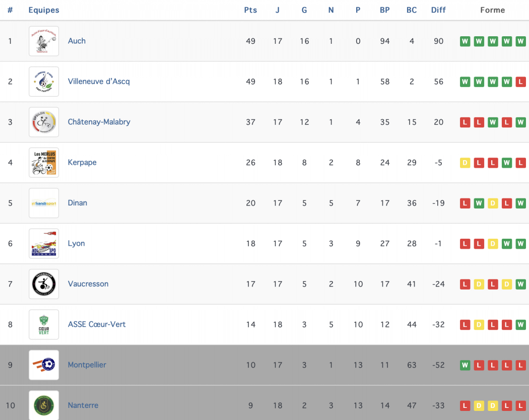This screenshot has height=420, width=529.
Task: Go to the Kerpape team link
Action: click(82, 163)
